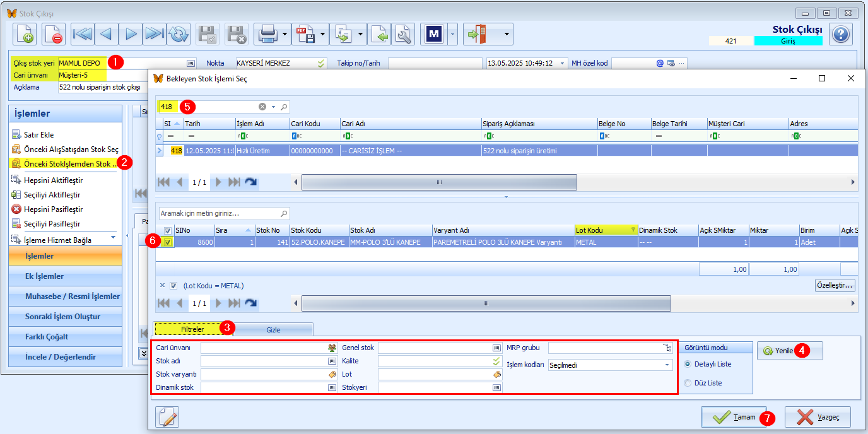Image resolution: width=868 pixels, height=434 pixels.
Task: Open exit door dropdown arrow
Action: (505, 34)
